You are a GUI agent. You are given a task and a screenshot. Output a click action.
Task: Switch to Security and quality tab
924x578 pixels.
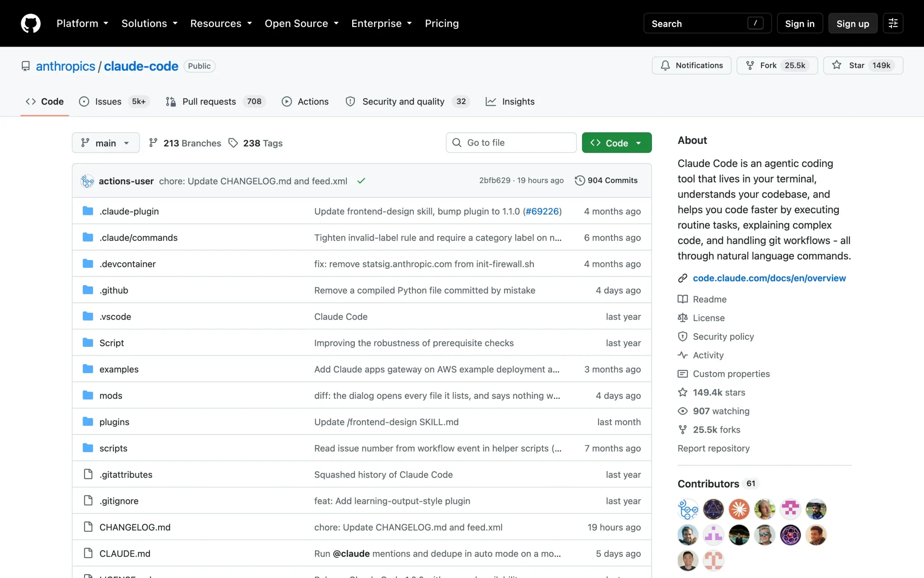407,101
